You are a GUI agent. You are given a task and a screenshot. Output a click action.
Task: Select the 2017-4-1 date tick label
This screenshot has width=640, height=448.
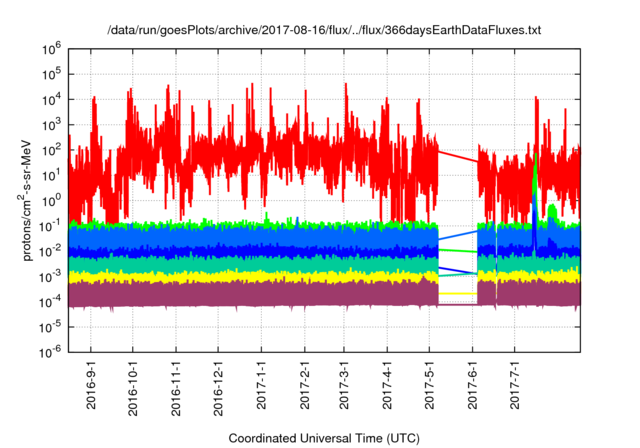tap(387, 385)
